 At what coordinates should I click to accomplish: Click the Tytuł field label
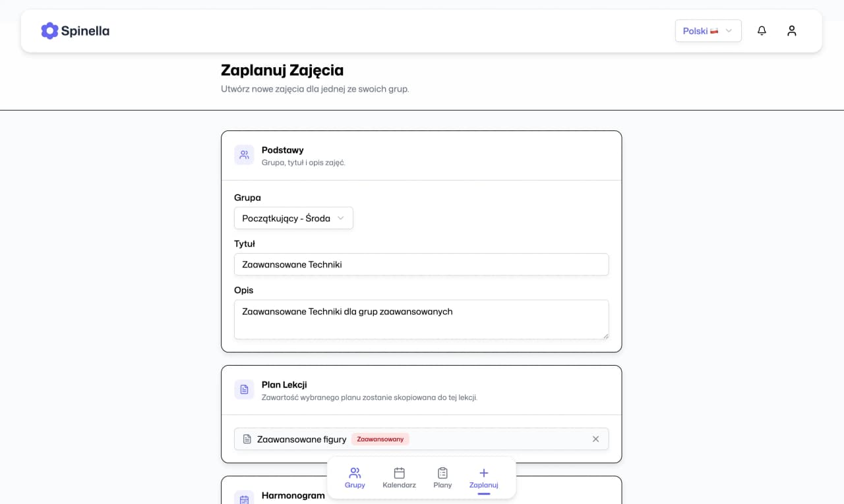click(x=245, y=244)
